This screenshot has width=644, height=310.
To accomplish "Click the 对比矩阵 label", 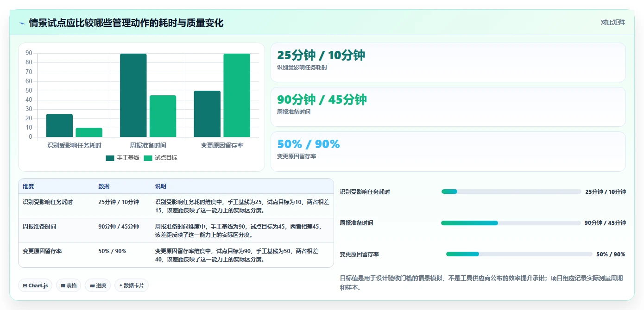I will (x=612, y=22).
